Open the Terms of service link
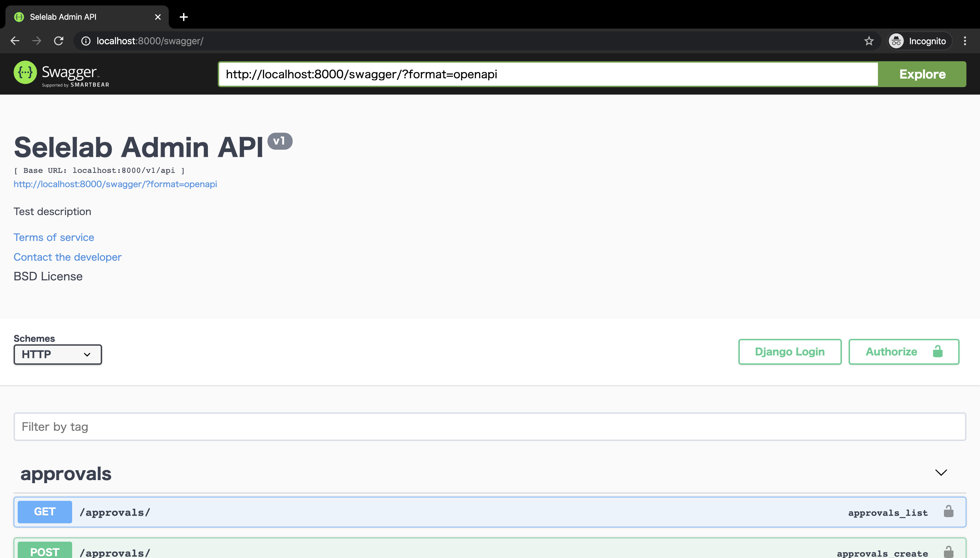The width and height of the screenshot is (980, 558). 54,237
